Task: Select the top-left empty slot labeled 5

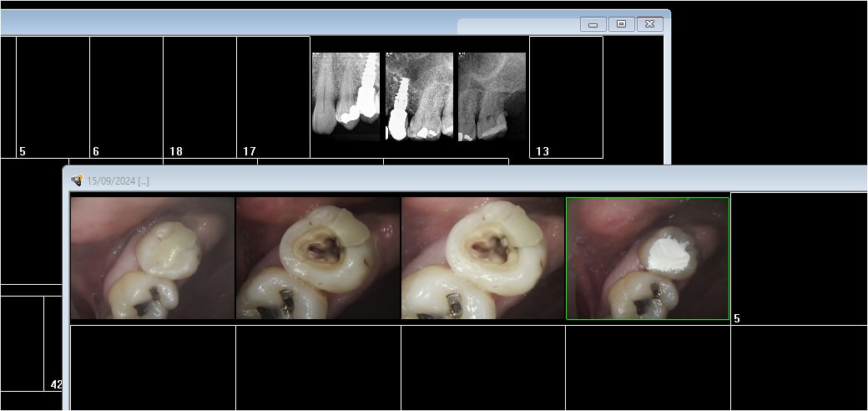Action: [x=53, y=96]
